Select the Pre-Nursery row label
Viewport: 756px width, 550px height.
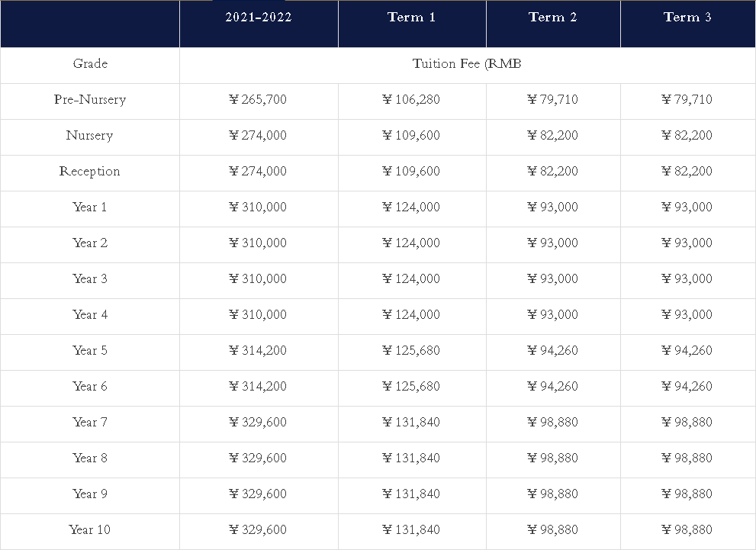pyautogui.click(x=90, y=100)
